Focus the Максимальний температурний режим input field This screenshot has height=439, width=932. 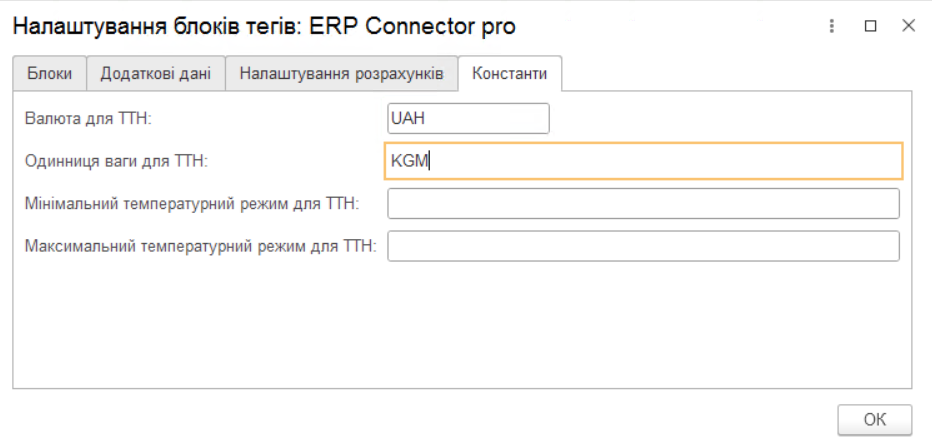tap(643, 246)
